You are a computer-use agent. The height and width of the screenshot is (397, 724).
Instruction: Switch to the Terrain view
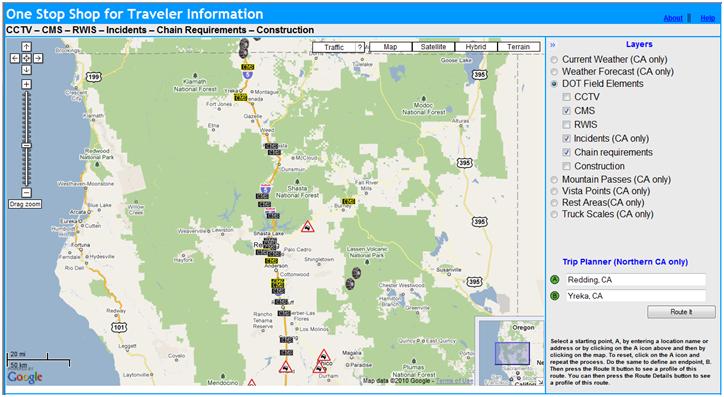tap(519, 47)
